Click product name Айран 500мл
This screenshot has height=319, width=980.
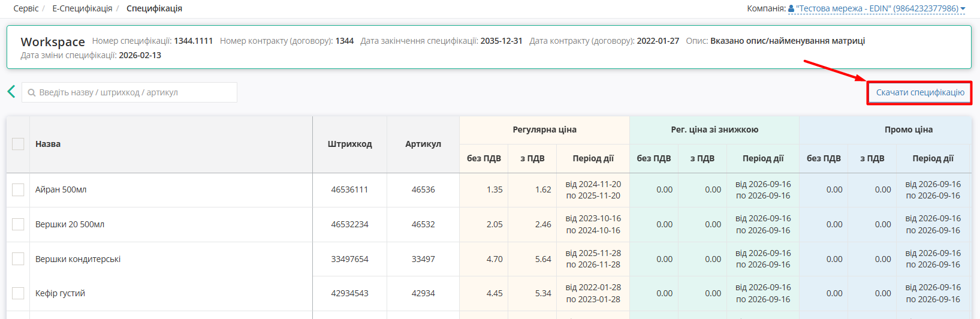(61, 189)
